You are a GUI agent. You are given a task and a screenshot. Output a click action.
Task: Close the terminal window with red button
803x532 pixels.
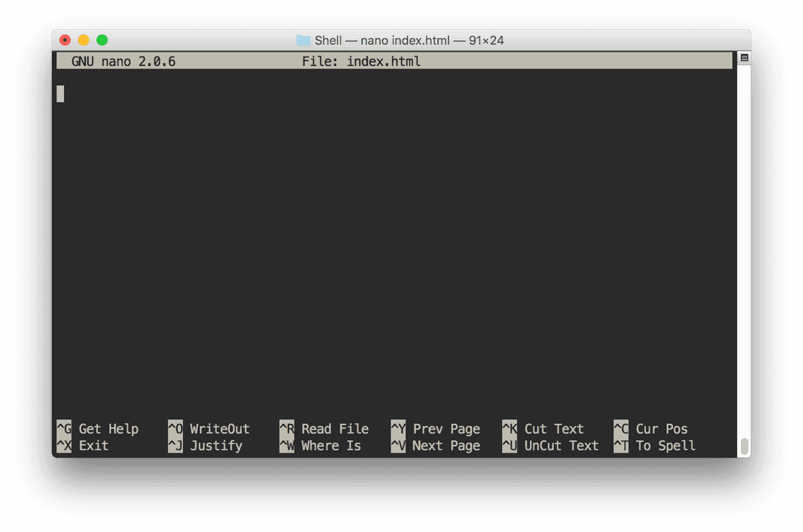pos(65,41)
